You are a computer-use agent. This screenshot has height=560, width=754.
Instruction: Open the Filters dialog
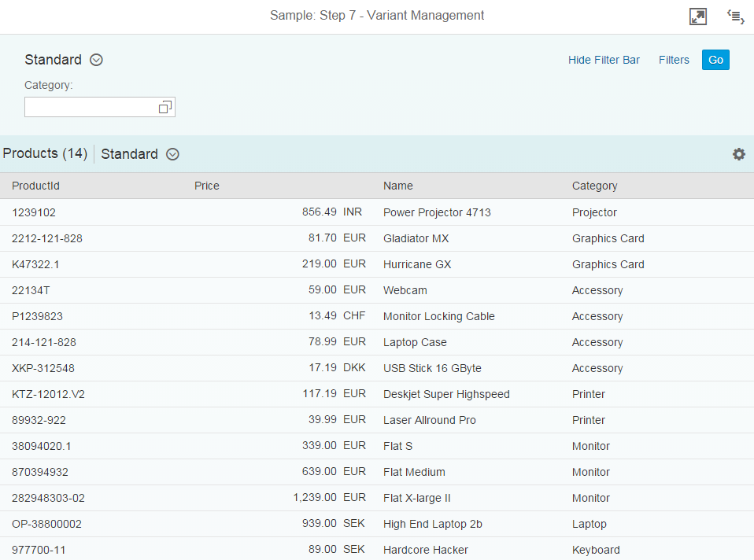pyautogui.click(x=674, y=60)
